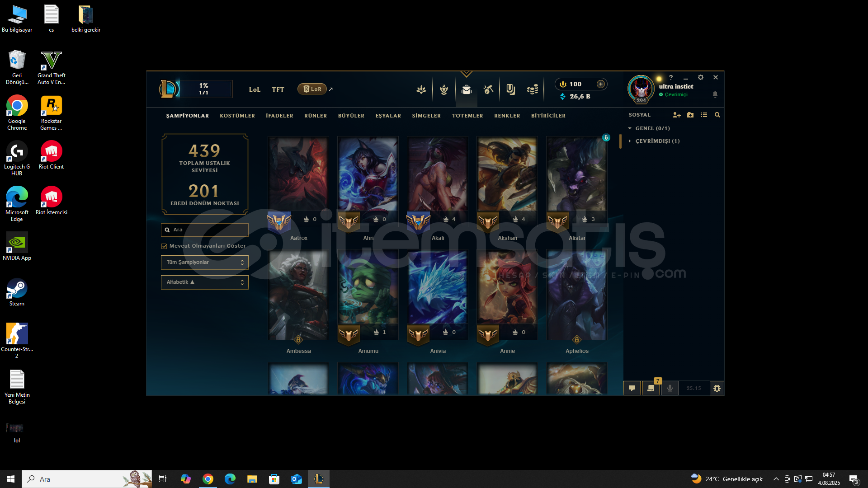Open the Annie champion card
The image size is (868, 488).
tap(507, 295)
